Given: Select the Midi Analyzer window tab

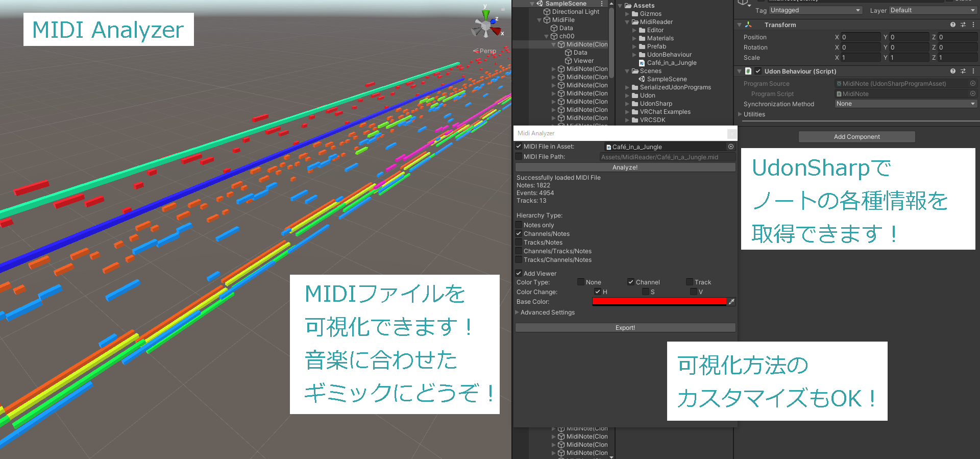Looking at the screenshot, I should pos(536,133).
